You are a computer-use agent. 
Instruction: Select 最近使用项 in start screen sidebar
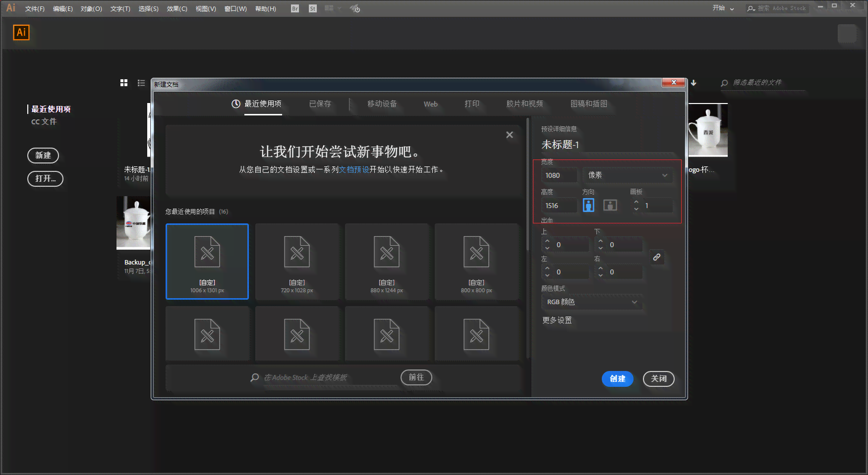(51, 109)
